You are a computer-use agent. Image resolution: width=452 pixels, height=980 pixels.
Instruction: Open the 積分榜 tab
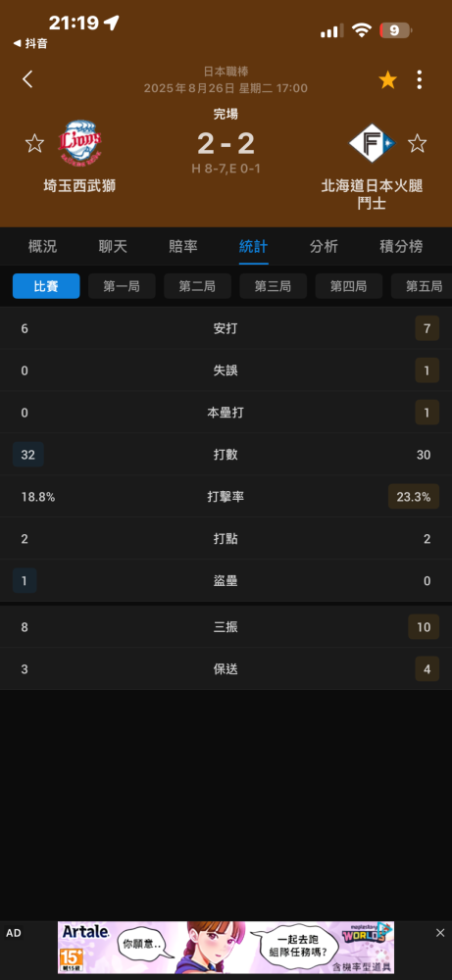(401, 246)
